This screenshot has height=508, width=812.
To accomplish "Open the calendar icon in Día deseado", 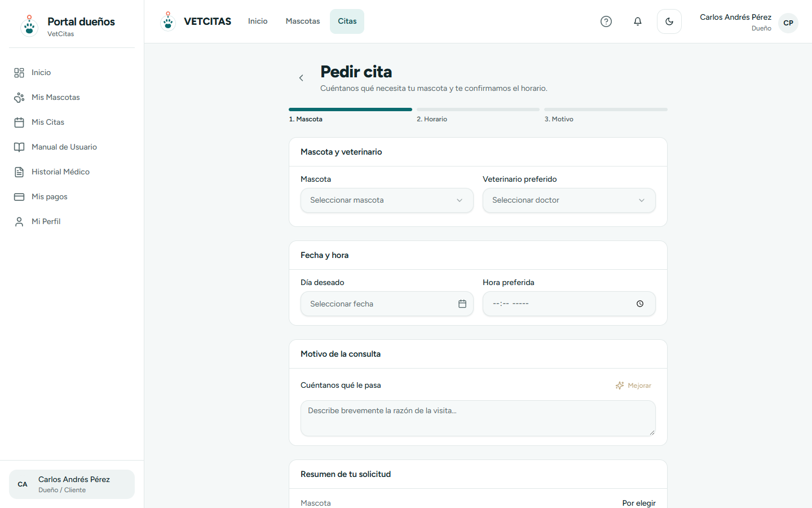I will (x=462, y=304).
